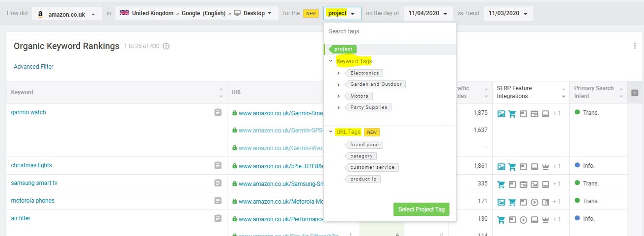Expand the Garden and Outdoor tag group
The image size is (644, 236).
click(x=338, y=84)
